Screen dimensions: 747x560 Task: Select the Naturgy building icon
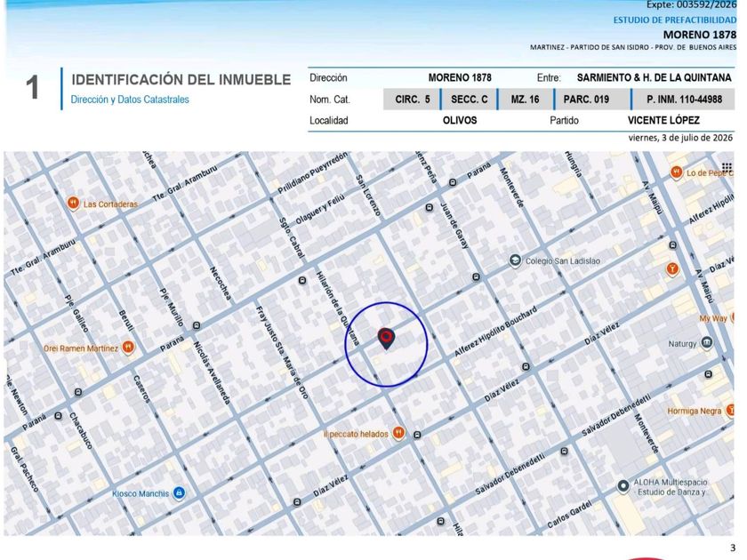707,343
